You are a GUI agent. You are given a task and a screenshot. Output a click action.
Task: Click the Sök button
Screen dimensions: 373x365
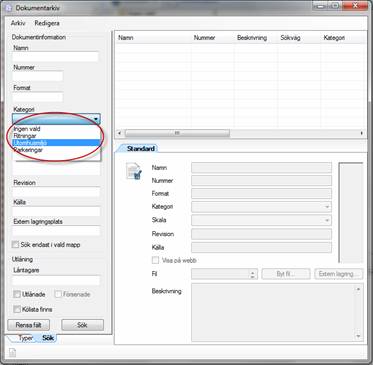[83, 325]
